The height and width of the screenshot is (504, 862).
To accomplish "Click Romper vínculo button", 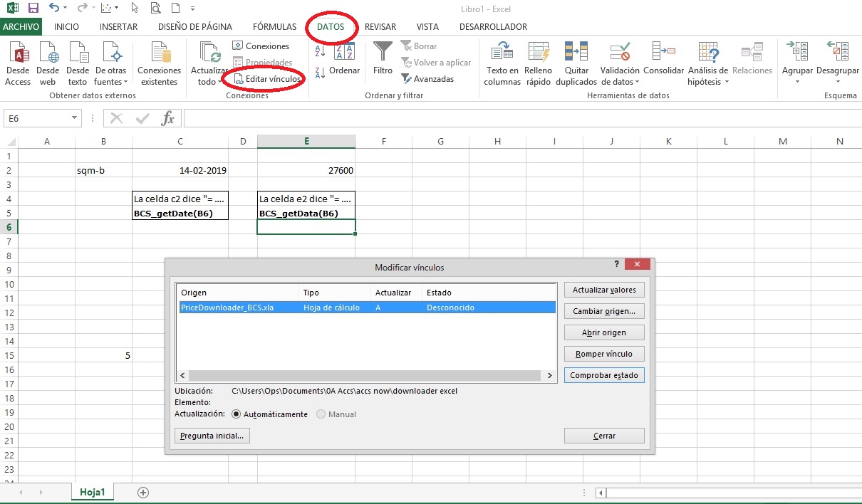I will click(x=604, y=354).
